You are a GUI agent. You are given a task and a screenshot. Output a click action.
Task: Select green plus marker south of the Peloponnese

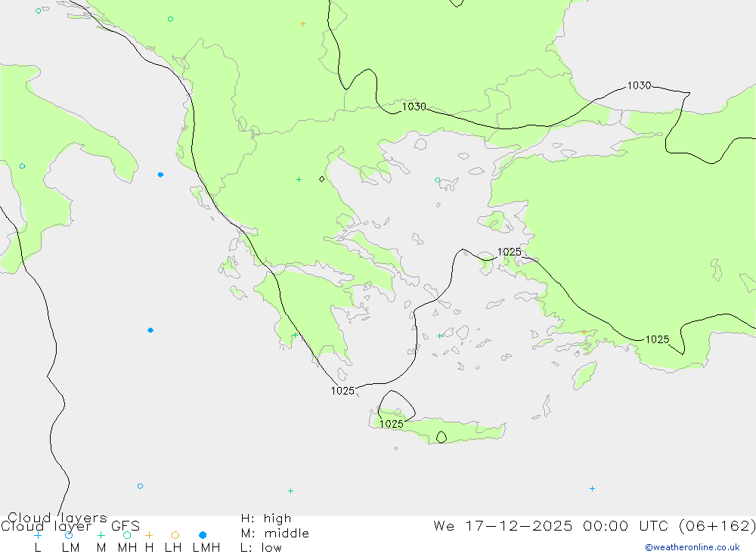(x=290, y=491)
